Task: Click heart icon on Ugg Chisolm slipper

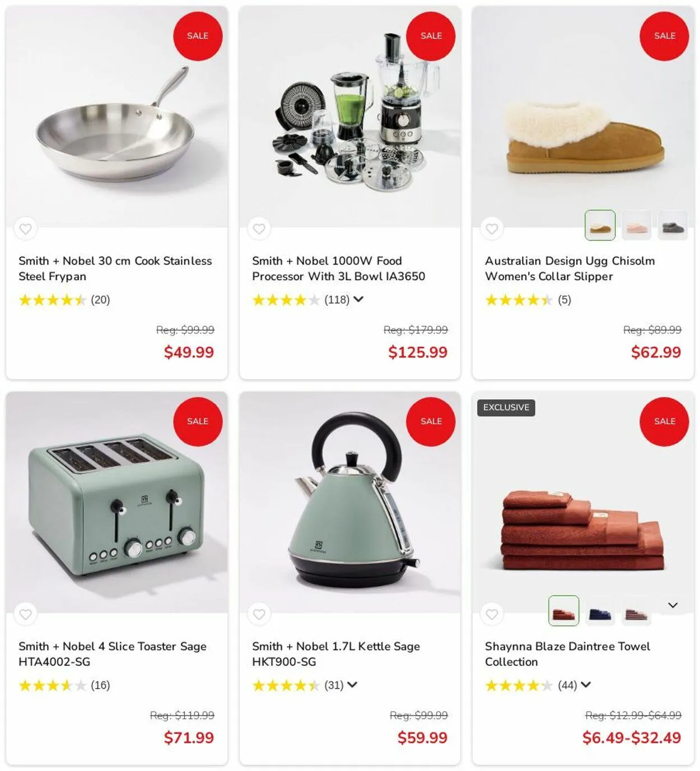Action: [492, 229]
